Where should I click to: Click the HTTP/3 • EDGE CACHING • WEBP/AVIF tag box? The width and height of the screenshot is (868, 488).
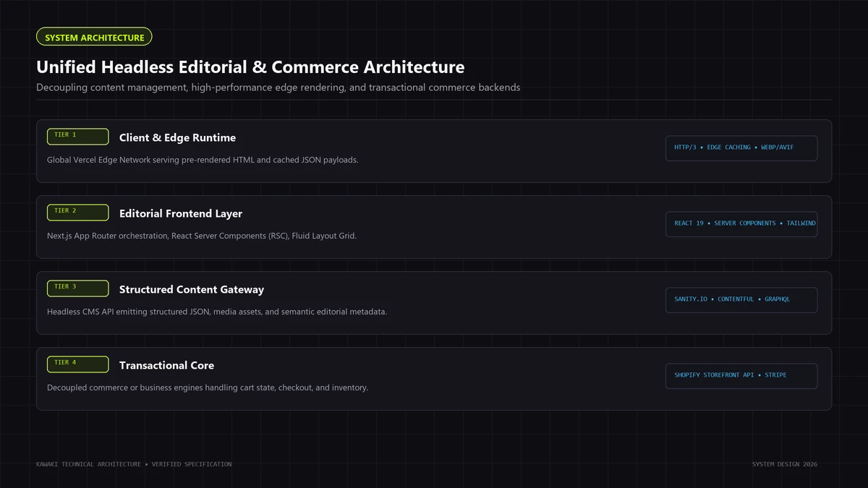pyautogui.click(x=741, y=148)
